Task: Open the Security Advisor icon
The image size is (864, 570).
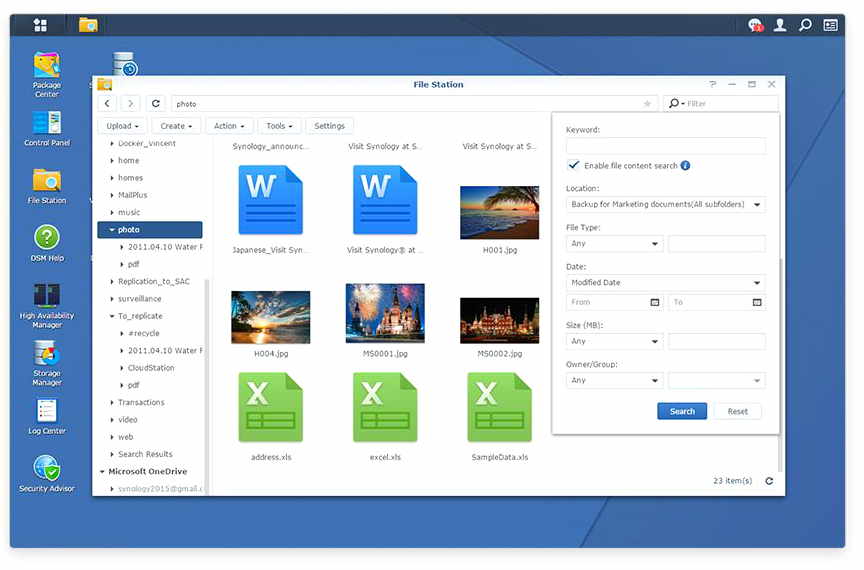Action: pyautogui.click(x=47, y=468)
